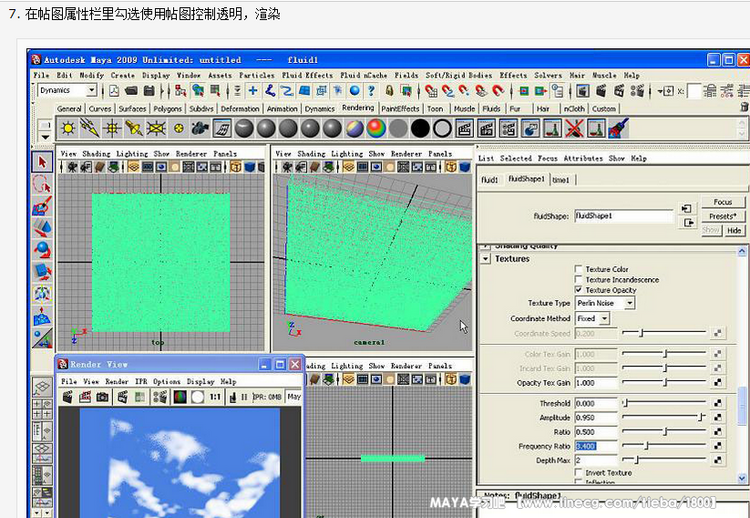Activate the Rotate tool in toolbox
Viewport: 750px width, 518px height.
click(x=43, y=250)
